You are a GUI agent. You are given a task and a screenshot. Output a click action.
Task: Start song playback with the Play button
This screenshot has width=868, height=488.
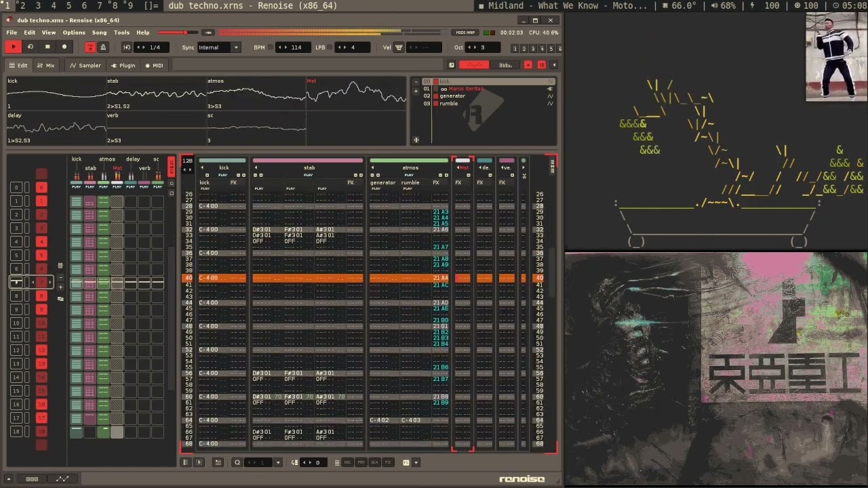[x=13, y=47]
